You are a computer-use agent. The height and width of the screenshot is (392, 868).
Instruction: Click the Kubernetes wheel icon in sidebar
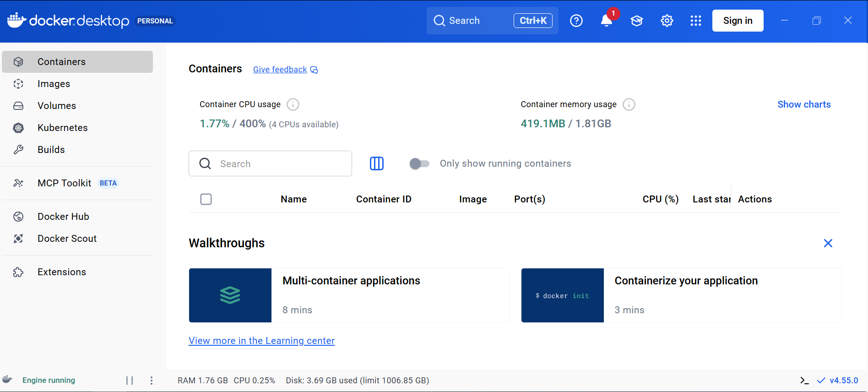pos(18,128)
